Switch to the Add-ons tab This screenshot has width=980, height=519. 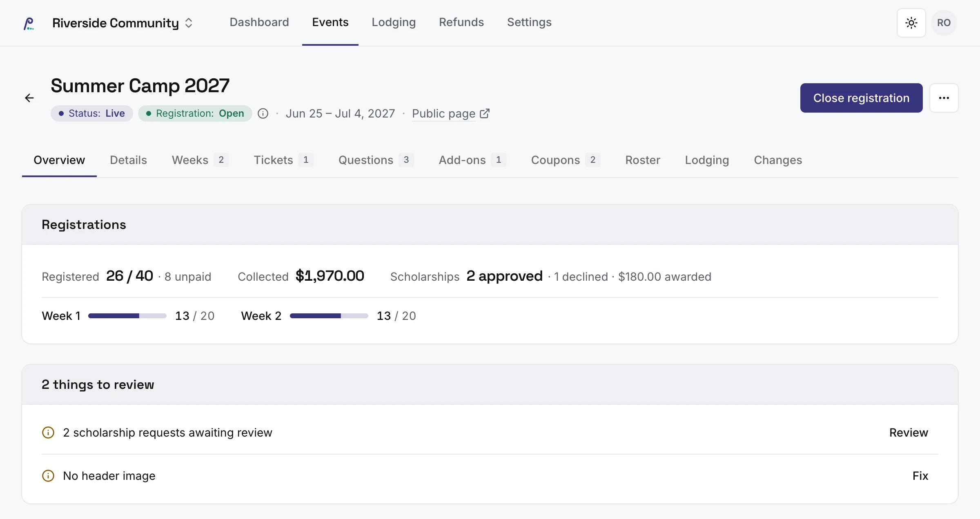point(472,160)
